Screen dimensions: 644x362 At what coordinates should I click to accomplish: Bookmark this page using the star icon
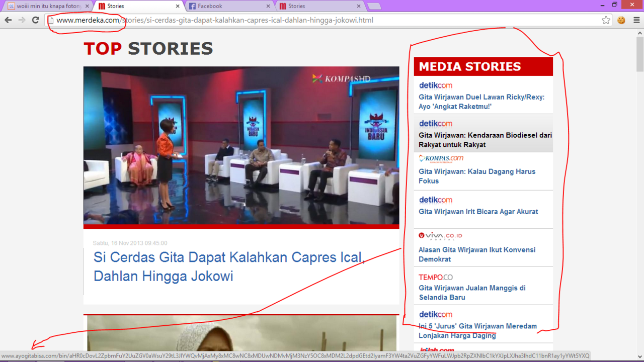[x=606, y=20]
